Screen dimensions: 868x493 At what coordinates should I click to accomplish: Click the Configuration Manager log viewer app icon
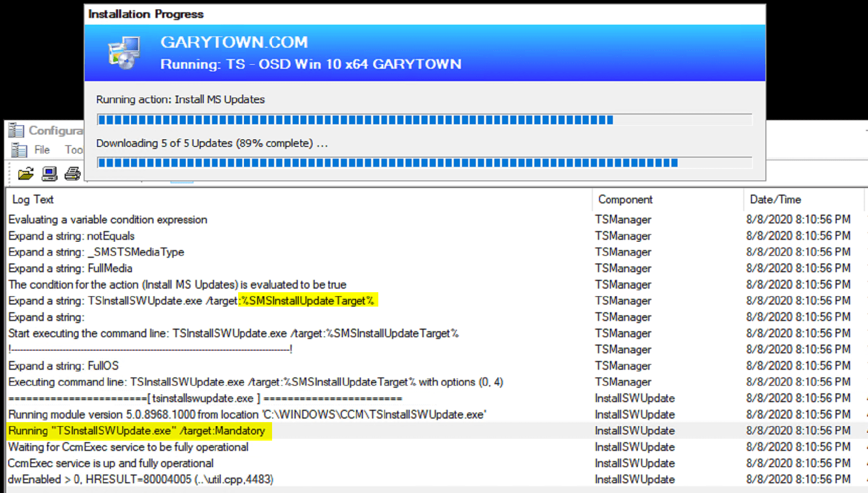(x=16, y=130)
